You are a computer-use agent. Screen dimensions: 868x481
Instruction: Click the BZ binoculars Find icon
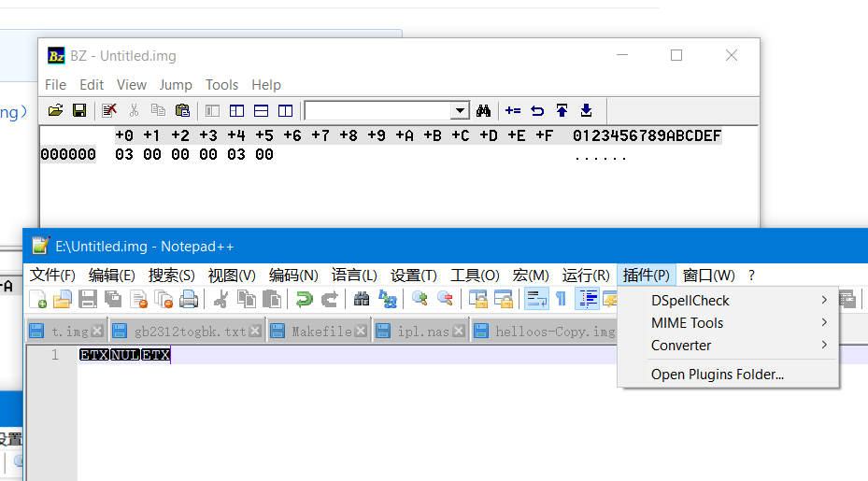(483, 111)
